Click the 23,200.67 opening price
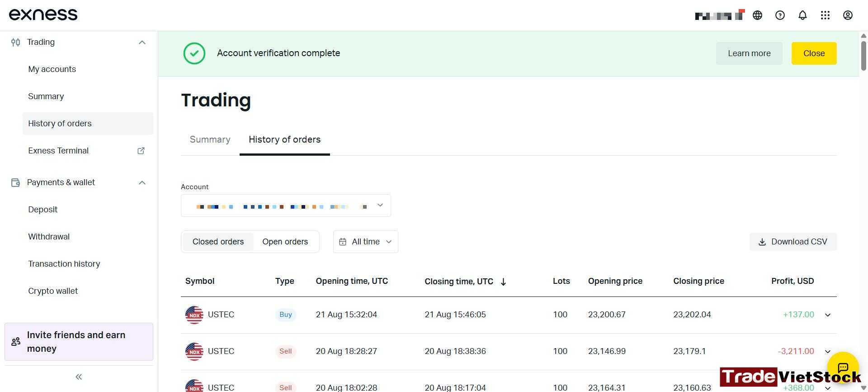This screenshot has width=868, height=392. point(607,315)
